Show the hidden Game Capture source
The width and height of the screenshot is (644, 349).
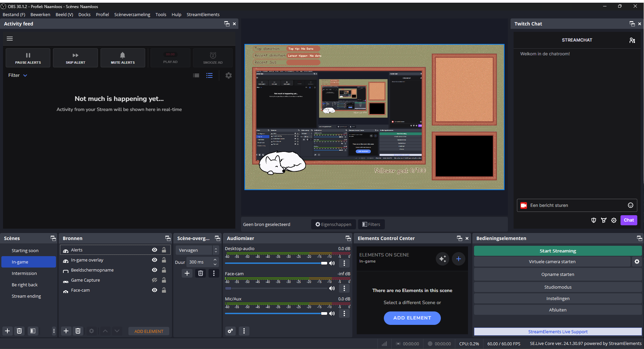pos(155,280)
